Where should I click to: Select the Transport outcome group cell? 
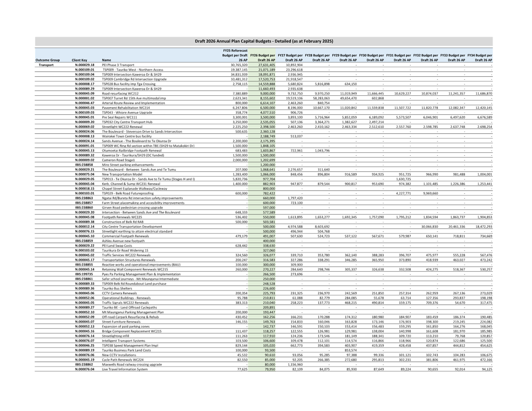[46, 65]
